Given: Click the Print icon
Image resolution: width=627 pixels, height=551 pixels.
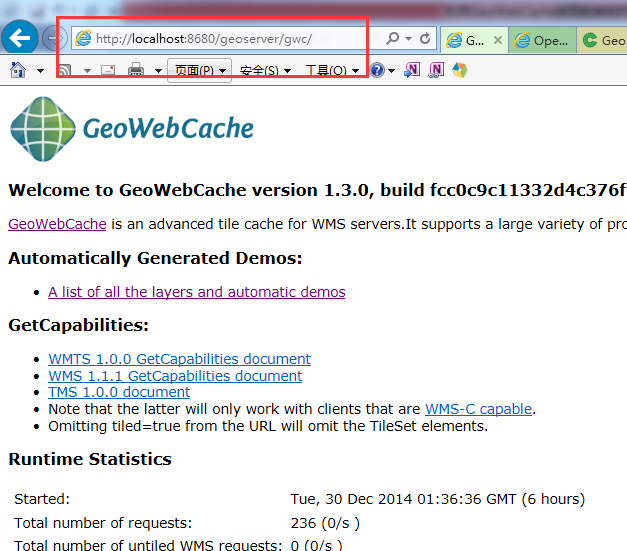Looking at the screenshot, I should tap(136, 70).
